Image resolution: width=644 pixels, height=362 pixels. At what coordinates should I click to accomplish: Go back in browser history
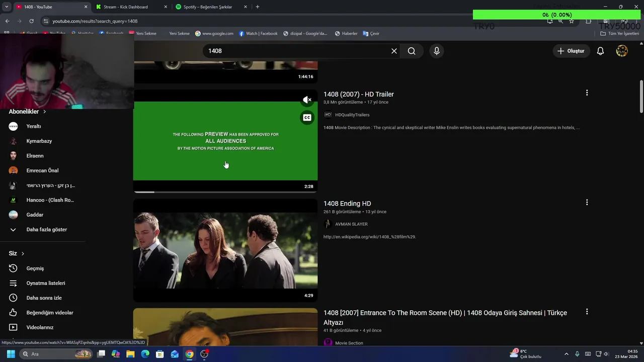[x=7, y=21]
